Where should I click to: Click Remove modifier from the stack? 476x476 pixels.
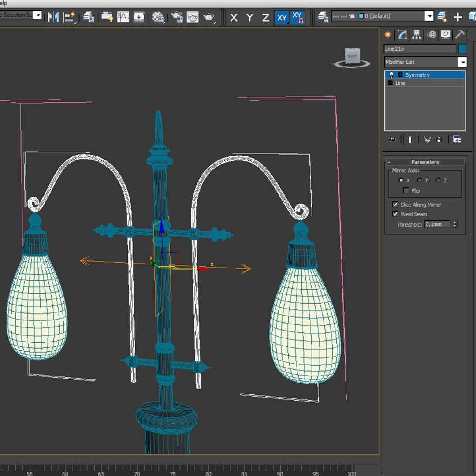439,139
